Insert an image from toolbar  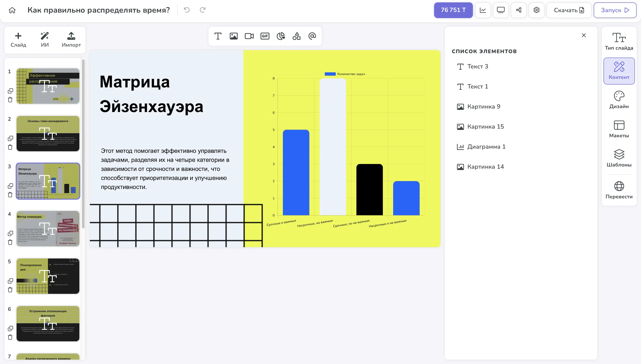coord(234,36)
